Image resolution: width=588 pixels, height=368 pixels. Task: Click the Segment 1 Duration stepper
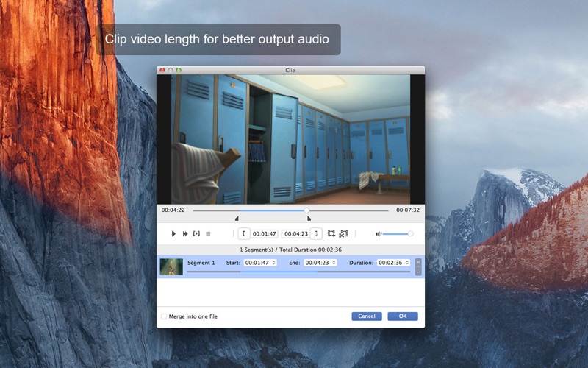[407, 263]
